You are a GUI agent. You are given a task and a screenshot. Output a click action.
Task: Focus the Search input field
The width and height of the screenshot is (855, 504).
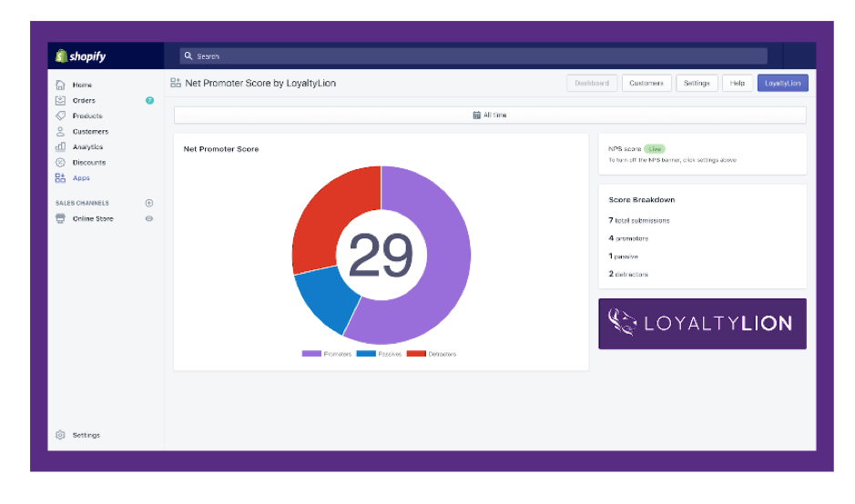pos(473,56)
